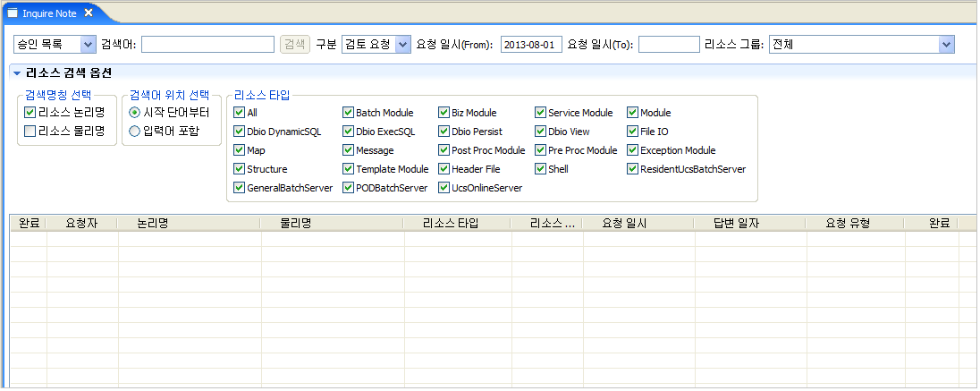This screenshot has width=980, height=391.
Task: Enable the 리소스 물리명 checkbox
Action: click(x=30, y=132)
